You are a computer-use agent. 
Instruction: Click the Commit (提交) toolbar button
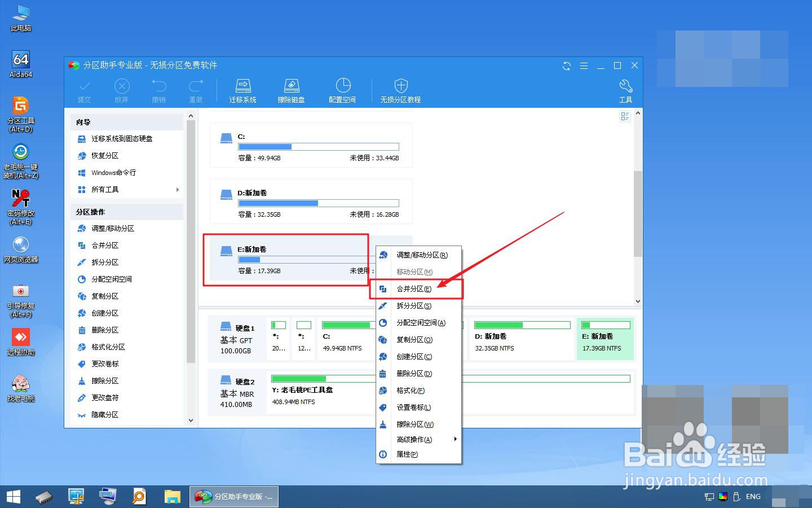tap(84, 91)
